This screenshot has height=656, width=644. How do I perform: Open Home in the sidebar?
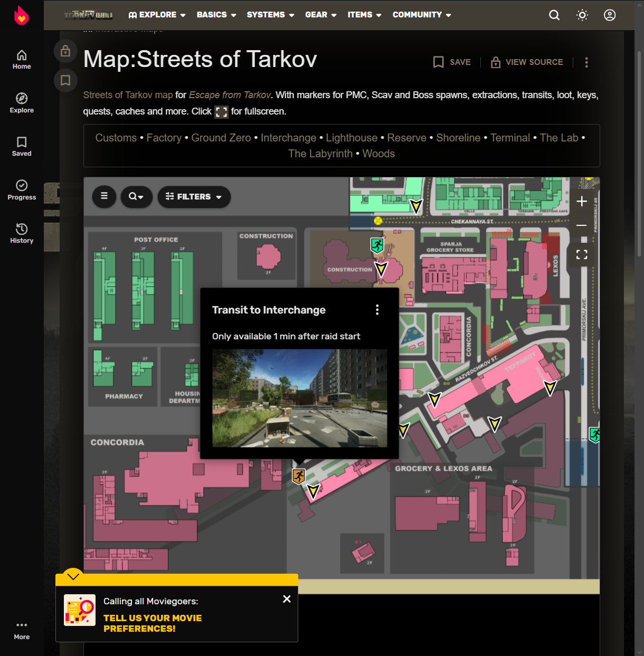(x=22, y=60)
